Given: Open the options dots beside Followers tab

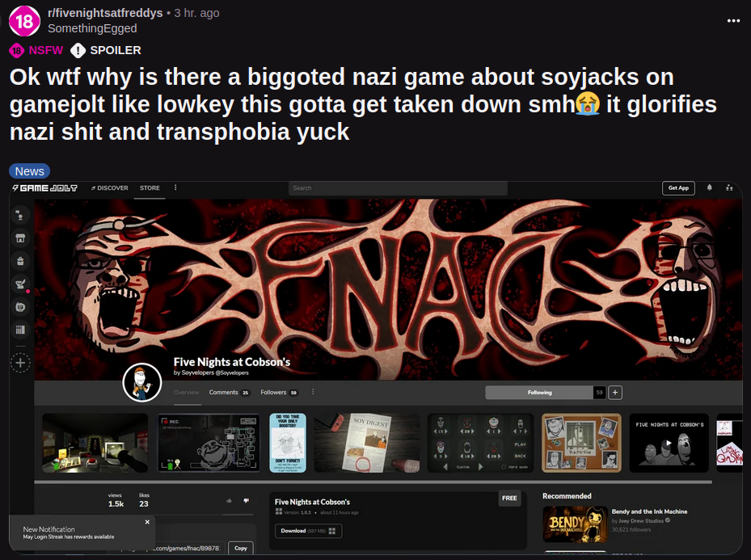Looking at the screenshot, I should [312, 393].
